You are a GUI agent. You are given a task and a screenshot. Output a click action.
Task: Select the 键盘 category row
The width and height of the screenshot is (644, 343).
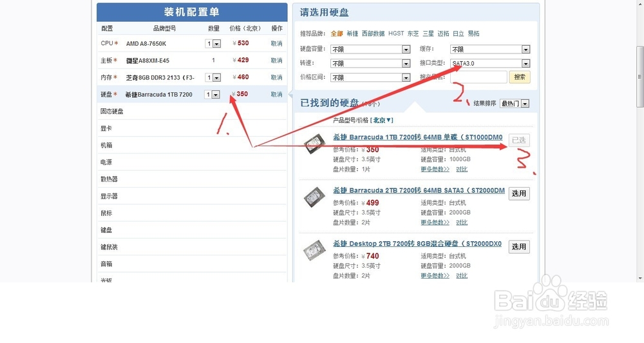click(x=192, y=230)
